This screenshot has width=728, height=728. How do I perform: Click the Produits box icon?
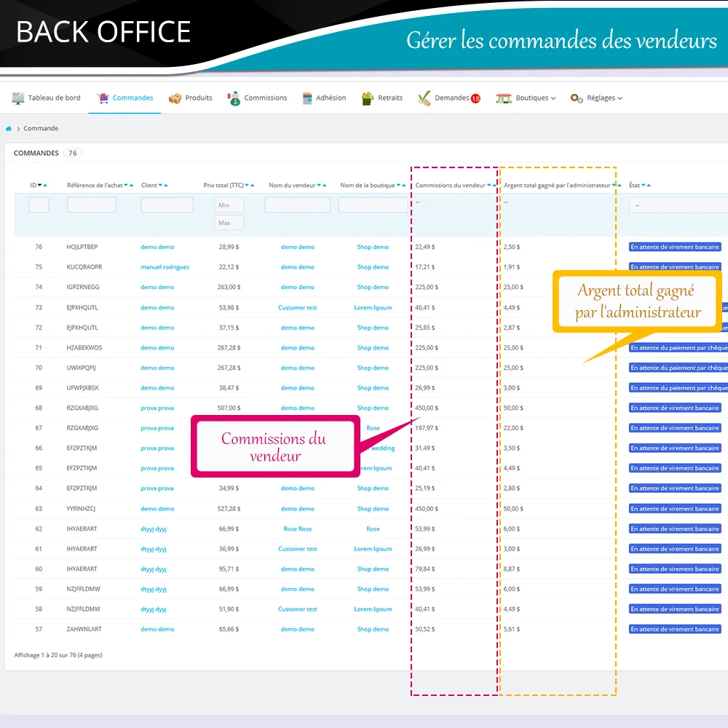175,98
